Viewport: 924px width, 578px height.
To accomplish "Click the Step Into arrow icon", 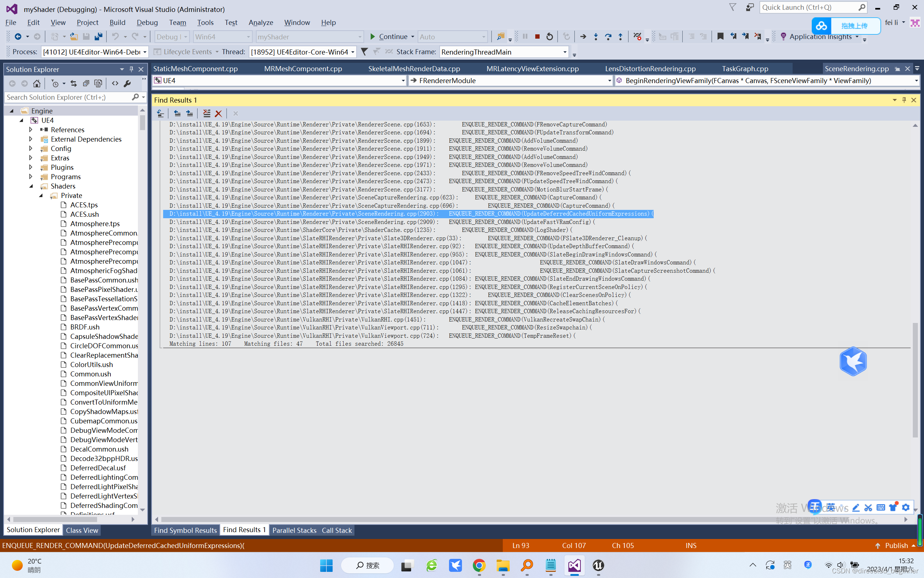I will click(596, 37).
